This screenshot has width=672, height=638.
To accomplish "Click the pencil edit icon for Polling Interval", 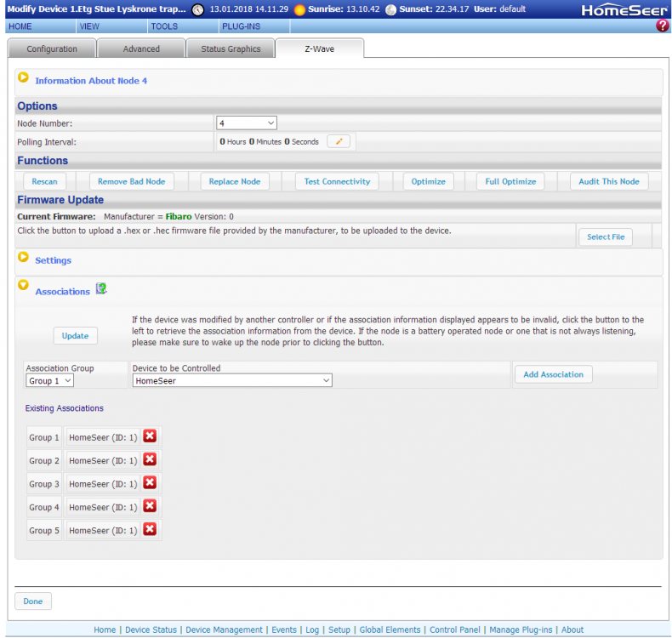I will 339,142.
